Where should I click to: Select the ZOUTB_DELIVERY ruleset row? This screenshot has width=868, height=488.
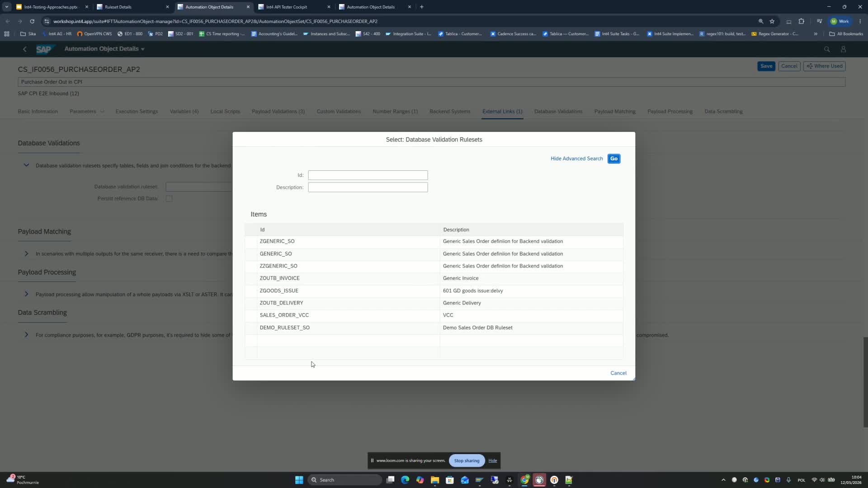click(x=434, y=303)
